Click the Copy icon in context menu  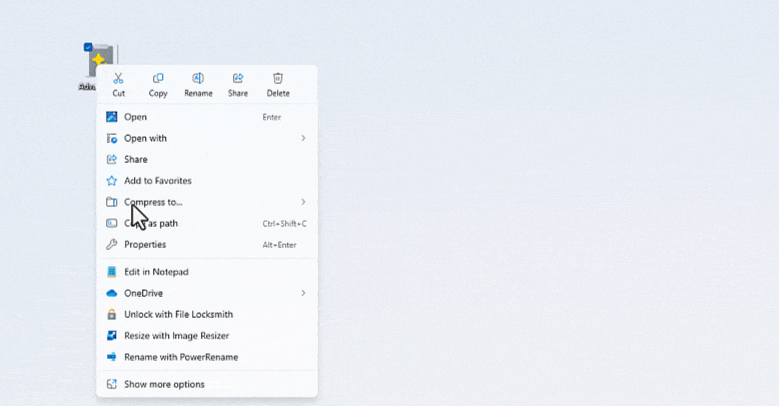(158, 79)
